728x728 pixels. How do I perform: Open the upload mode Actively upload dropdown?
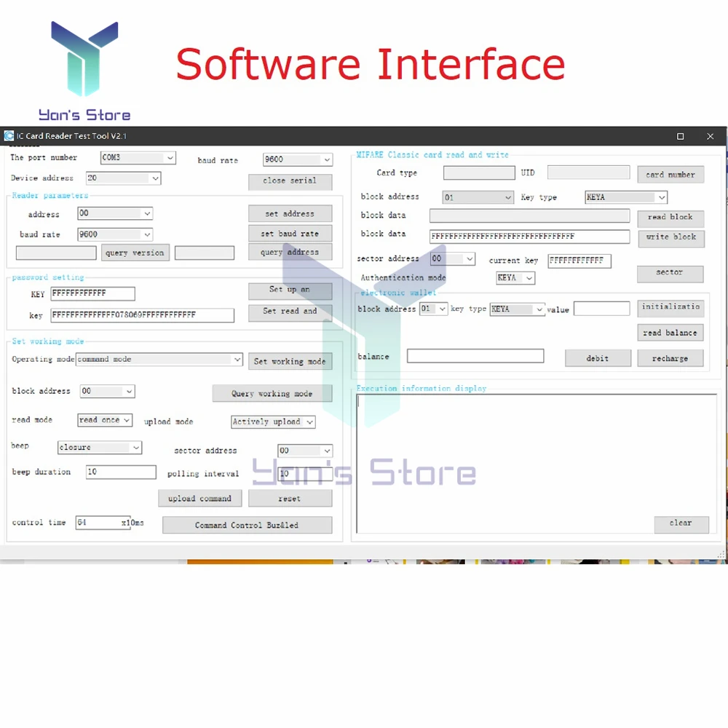273,422
